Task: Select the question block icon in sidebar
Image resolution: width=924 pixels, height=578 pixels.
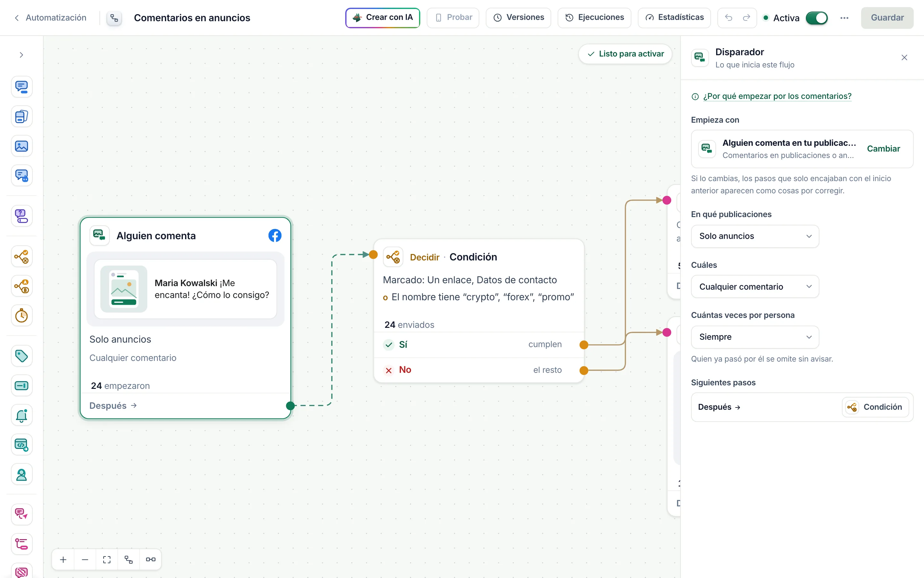Action: pos(21,216)
